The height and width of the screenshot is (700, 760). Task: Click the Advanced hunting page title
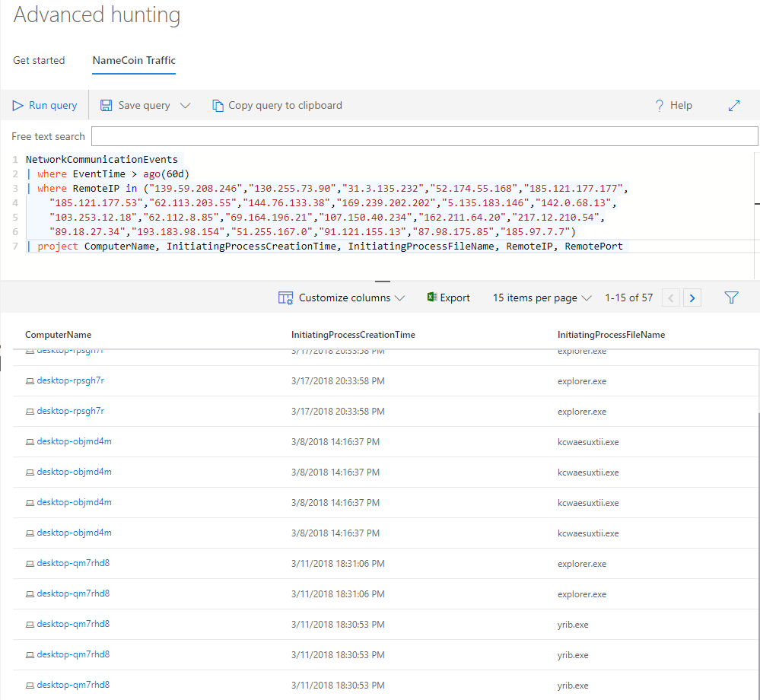(97, 14)
